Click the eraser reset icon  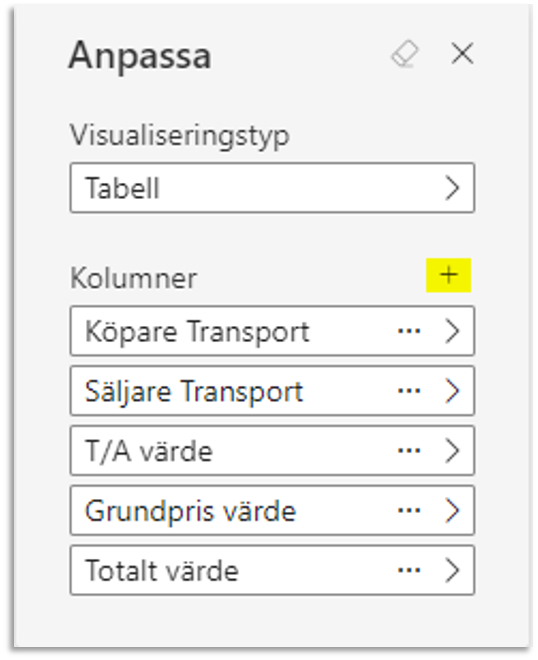coord(405,54)
